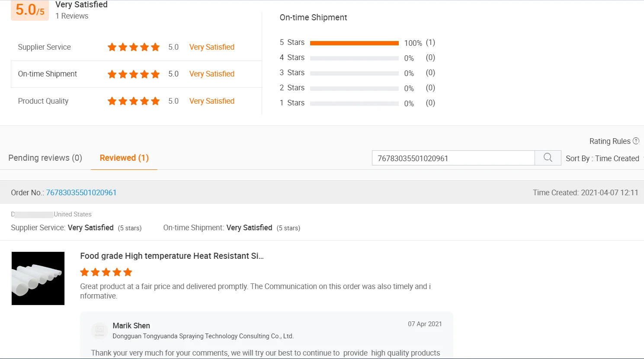Click the product review five-star rating
This screenshot has width=644, height=359.
tap(106, 272)
